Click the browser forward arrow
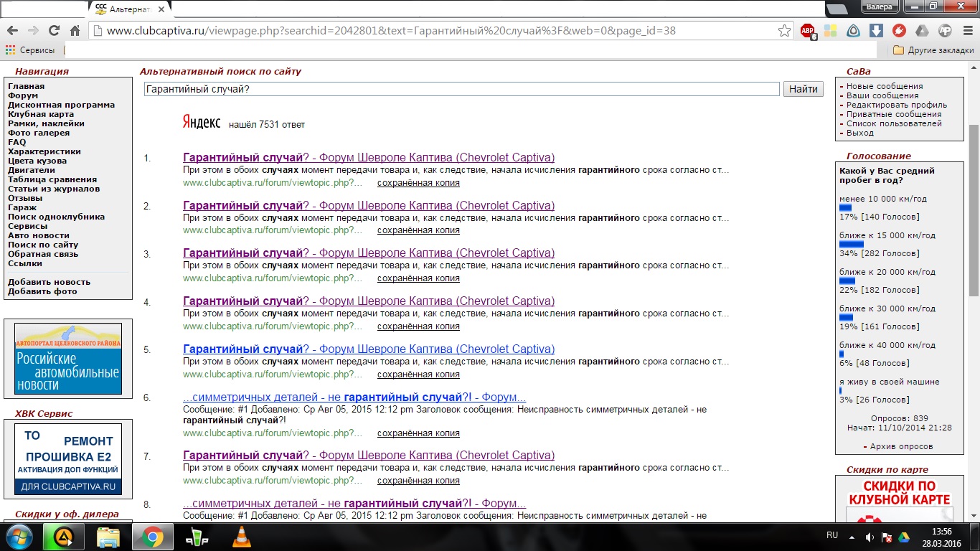This screenshot has width=980, height=551. pyautogui.click(x=33, y=31)
